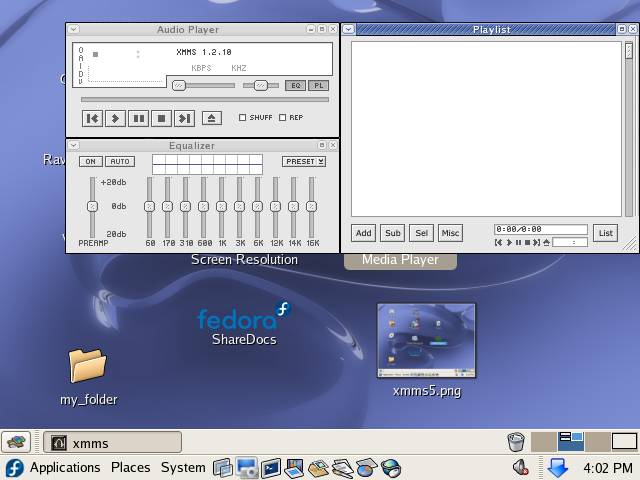Click the Eject button to open file

211,118
